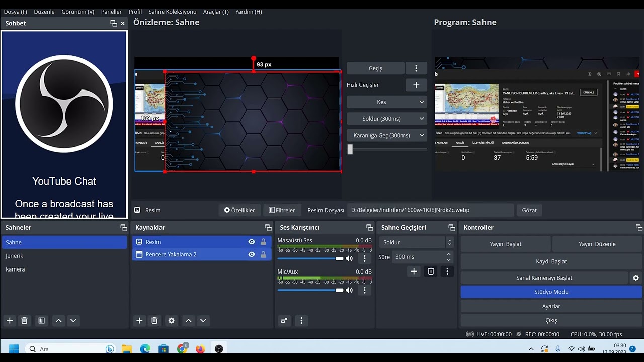Float the Ses Karıştırıcı dock panel
Image resolution: width=644 pixels, height=362 pixels.
point(370,228)
